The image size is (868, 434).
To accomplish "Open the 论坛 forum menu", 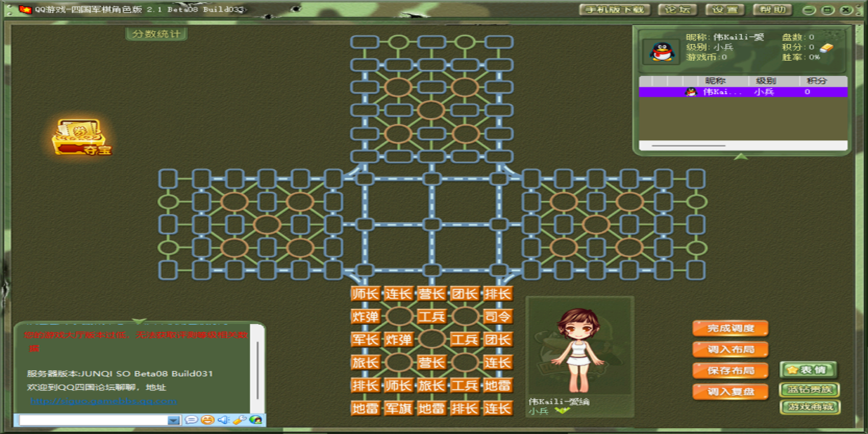I will tap(678, 9).
